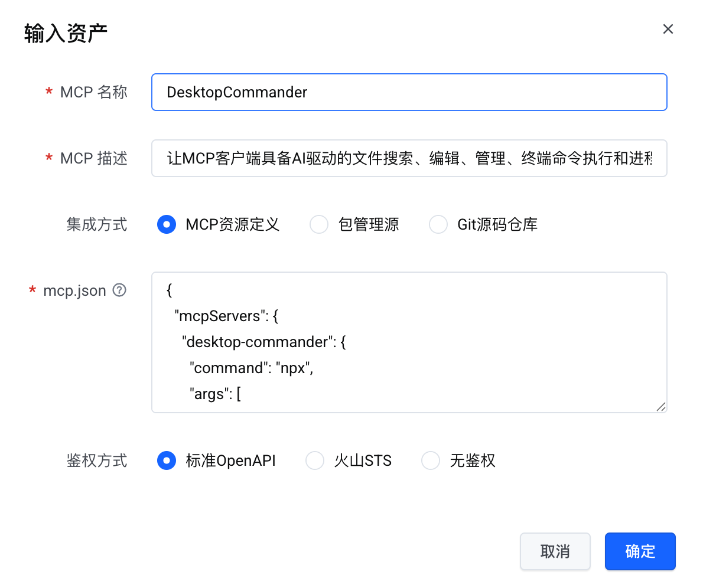Click the mcp.json label text

pyautogui.click(x=74, y=290)
